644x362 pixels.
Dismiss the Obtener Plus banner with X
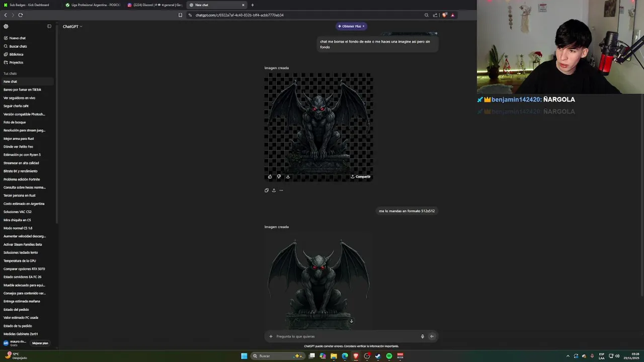pos(363,26)
